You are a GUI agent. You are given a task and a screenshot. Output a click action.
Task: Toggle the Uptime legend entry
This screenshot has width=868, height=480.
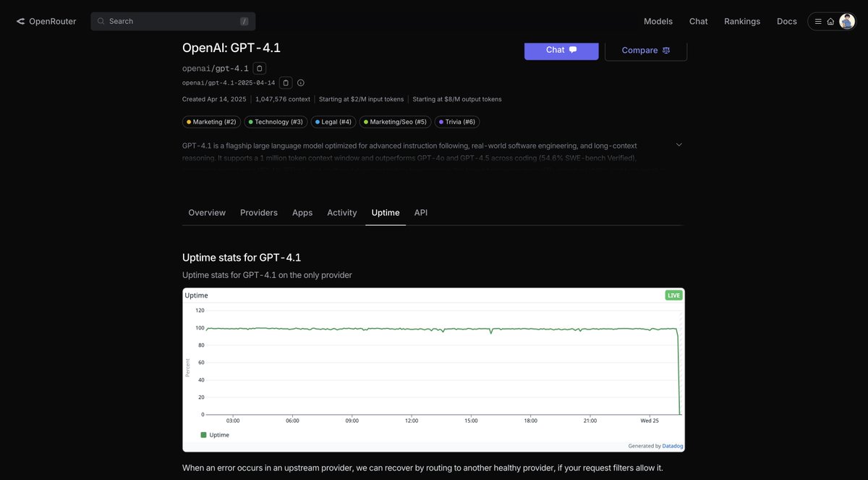coord(215,435)
